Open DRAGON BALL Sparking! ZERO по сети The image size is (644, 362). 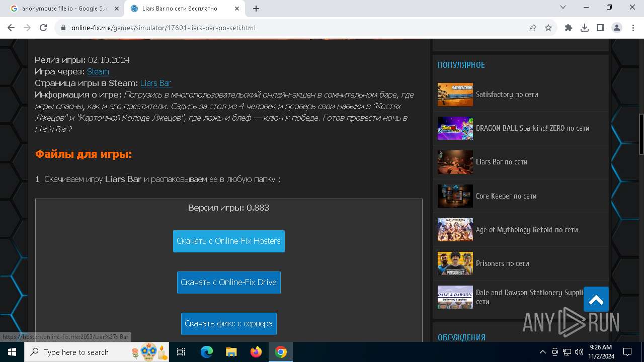532,128
